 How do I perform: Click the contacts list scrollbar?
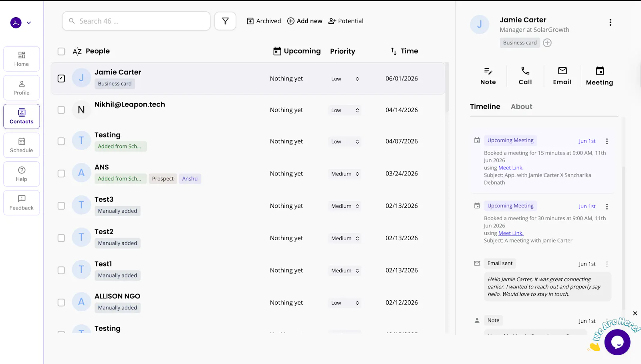447,88
